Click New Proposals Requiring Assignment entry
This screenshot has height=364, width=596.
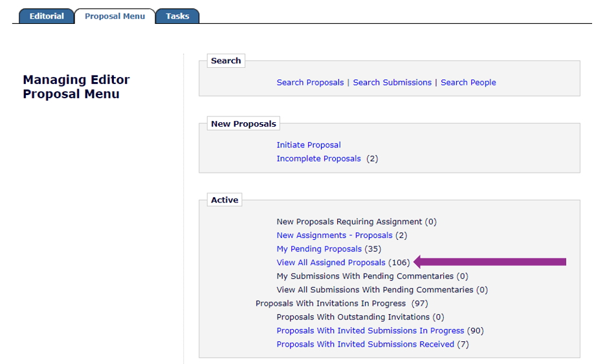[x=349, y=222]
